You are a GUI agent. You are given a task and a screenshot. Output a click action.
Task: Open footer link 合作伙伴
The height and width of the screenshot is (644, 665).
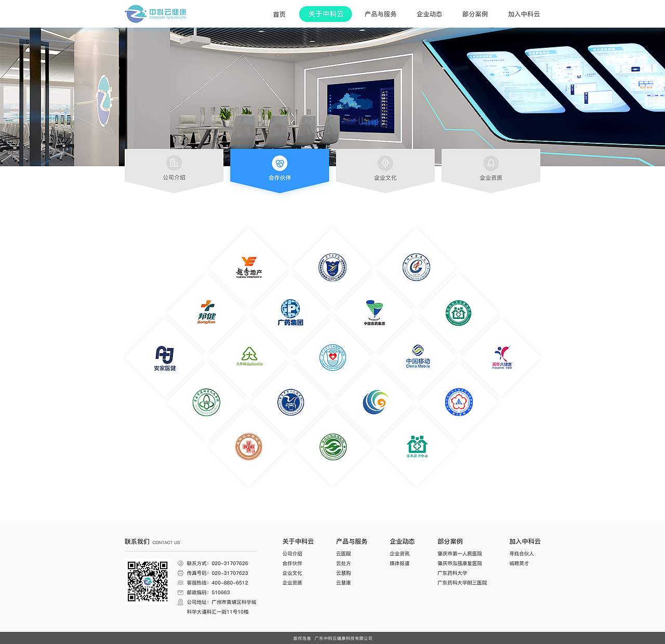click(x=292, y=563)
